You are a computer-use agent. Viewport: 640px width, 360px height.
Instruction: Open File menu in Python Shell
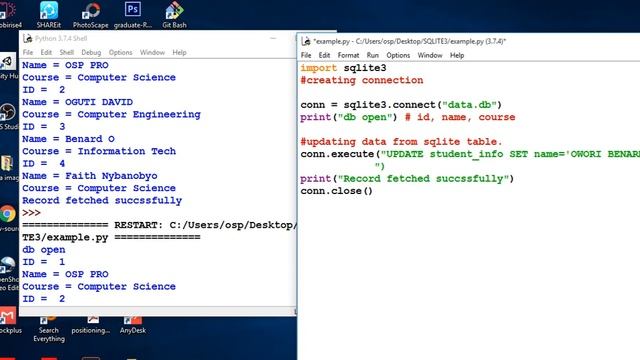click(28, 52)
